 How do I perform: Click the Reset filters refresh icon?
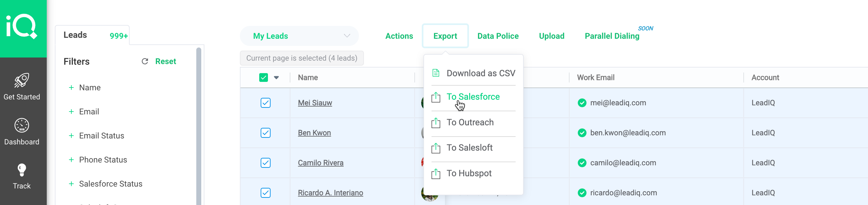(145, 61)
